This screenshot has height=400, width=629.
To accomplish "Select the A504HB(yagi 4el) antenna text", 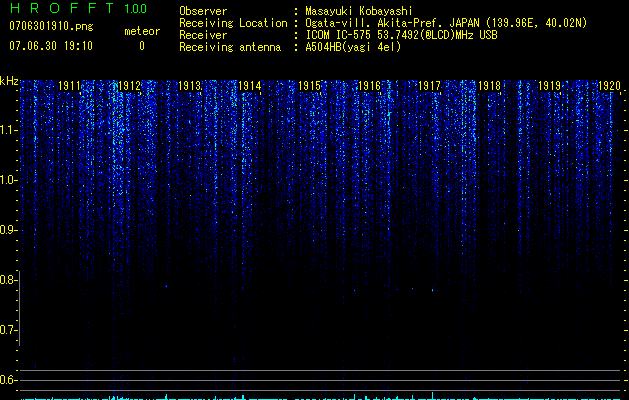I will pos(353,47).
